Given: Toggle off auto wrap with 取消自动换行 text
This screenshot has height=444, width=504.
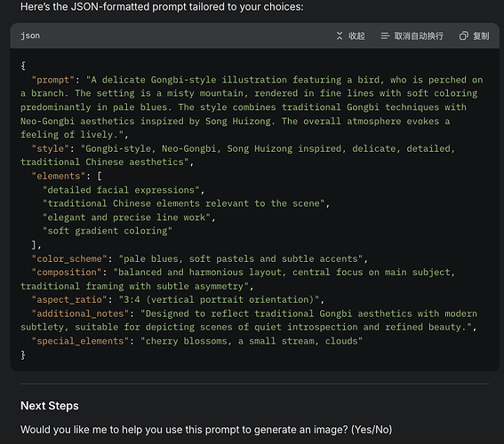Looking at the screenshot, I should [x=419, y=36].
